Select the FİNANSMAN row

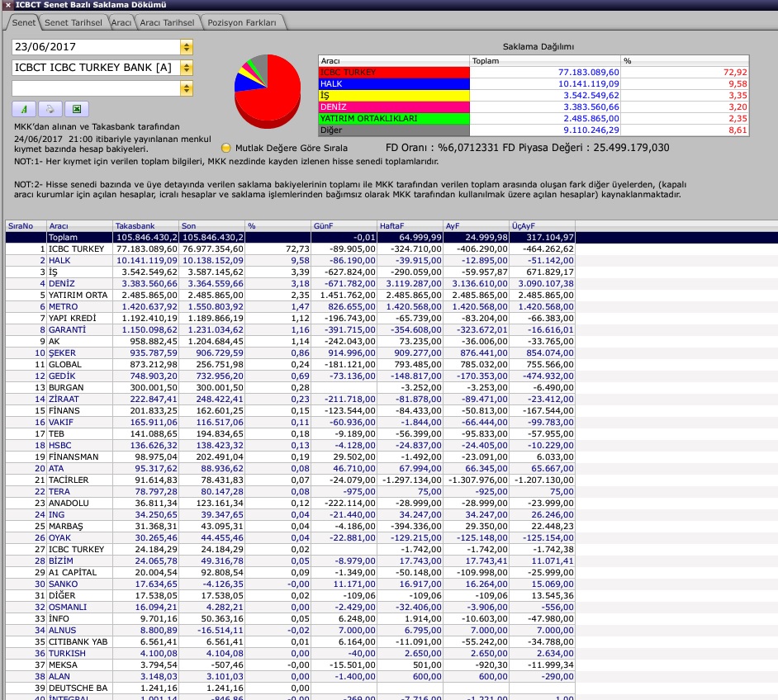pyautogui.click(x=290, y=457)
